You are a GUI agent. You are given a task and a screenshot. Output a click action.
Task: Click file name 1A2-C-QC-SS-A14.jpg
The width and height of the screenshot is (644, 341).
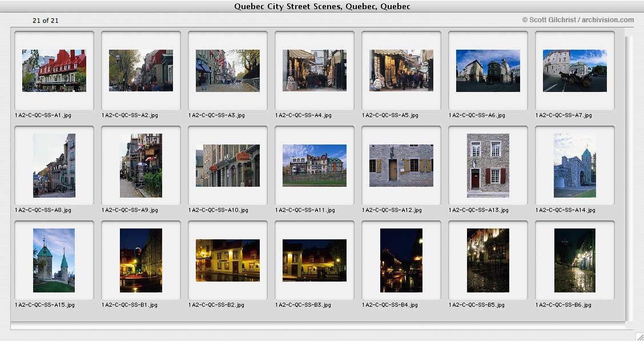click(x=566, y=210)
